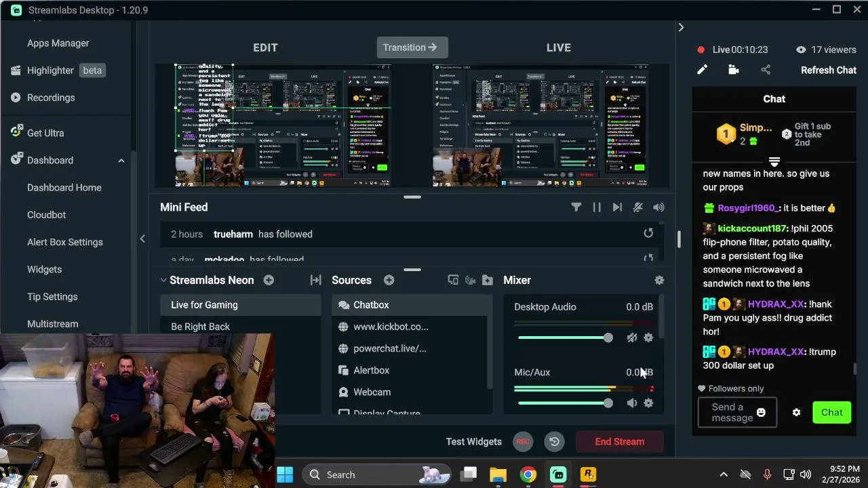Collapse the chat panel with the top chevron

click(681, 27)
